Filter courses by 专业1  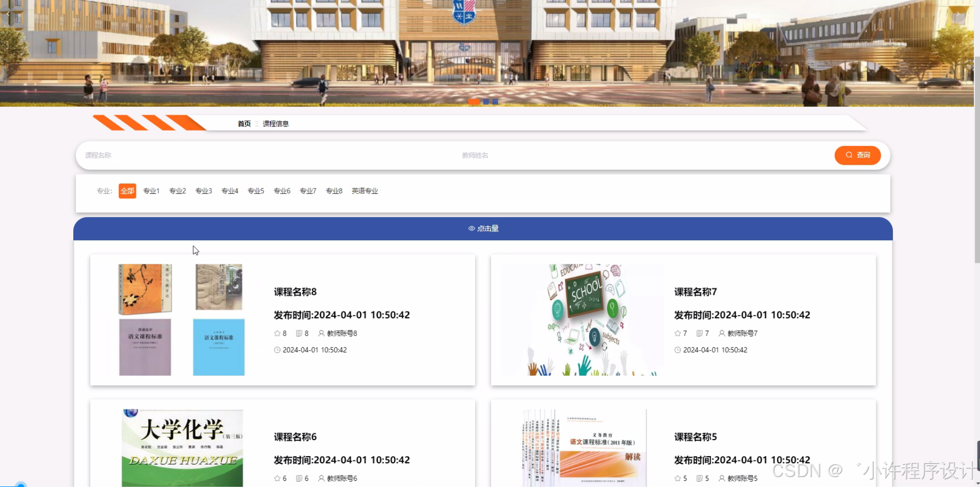[x=151, y=191]
